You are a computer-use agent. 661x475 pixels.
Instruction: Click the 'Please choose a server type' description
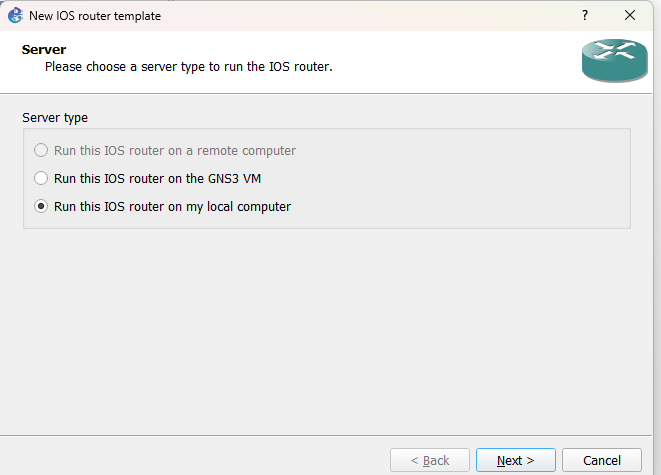pyautogui.click(x=188, y=67)
